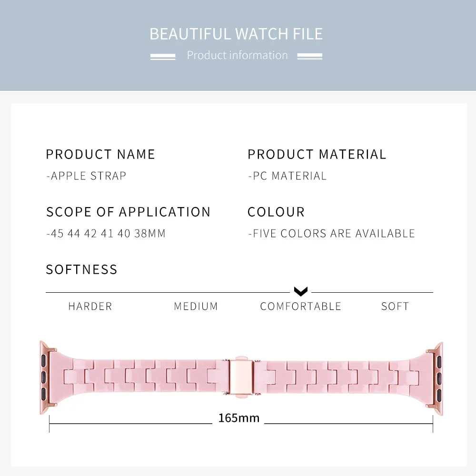Click the PRODUCT MATERIAL heading
The height and width of the screenshot is (476, 476).
pos(317,154)
